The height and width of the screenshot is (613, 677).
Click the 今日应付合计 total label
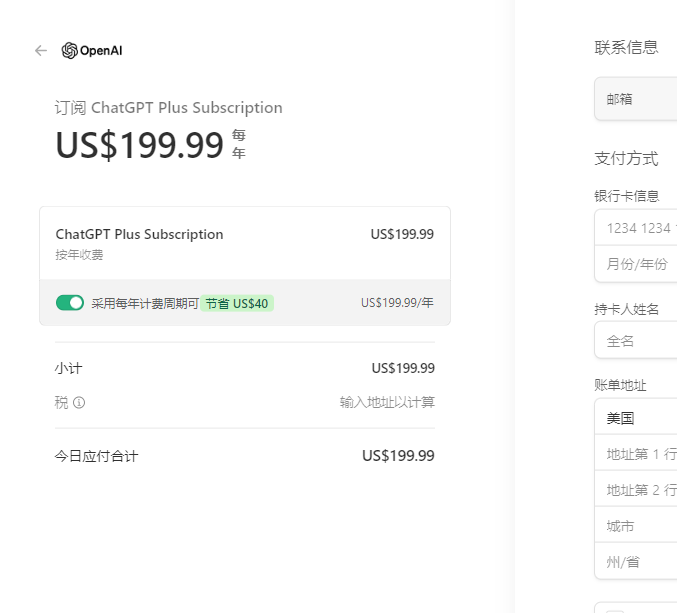coord(96,456)
